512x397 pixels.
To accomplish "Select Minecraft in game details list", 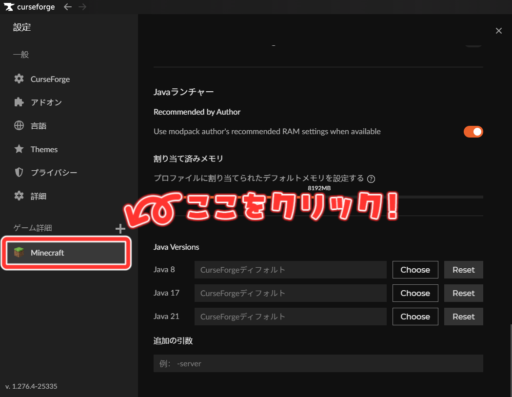I will [66, 253].
